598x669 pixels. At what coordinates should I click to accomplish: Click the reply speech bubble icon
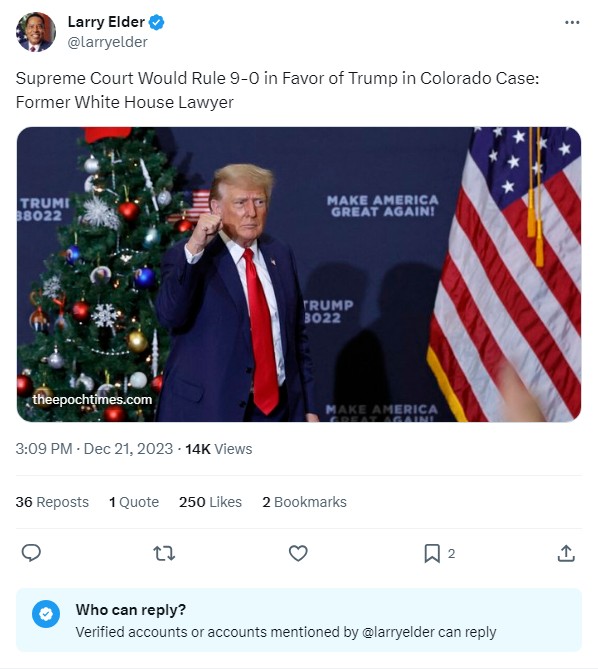click(x=31, y=553)
